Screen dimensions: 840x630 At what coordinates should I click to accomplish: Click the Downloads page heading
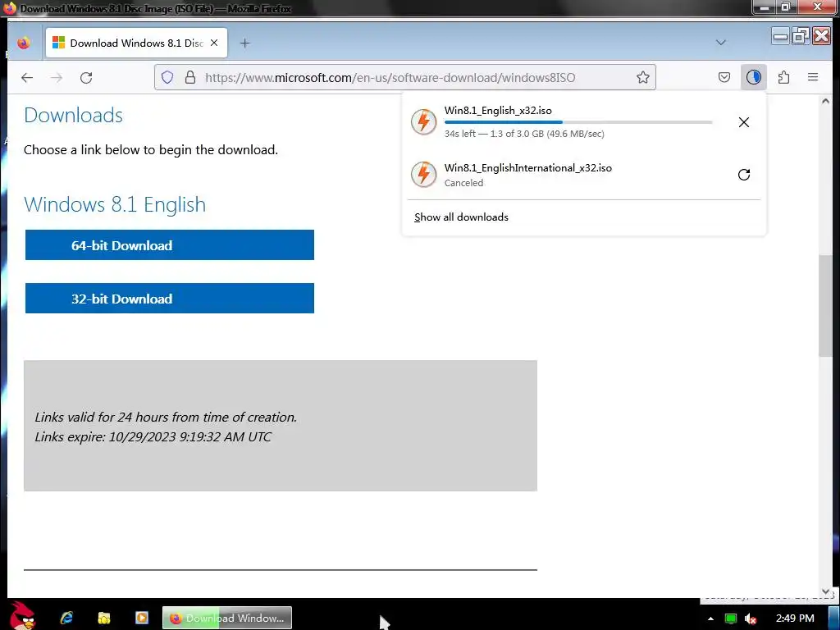(x=73, y=115)
